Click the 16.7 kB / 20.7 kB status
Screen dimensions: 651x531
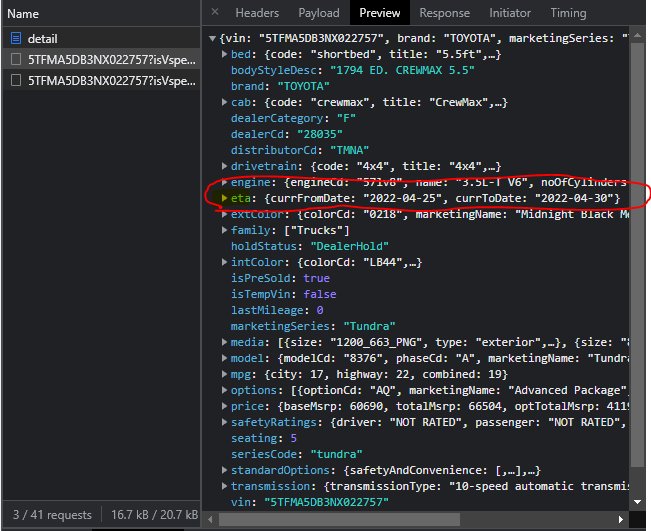coord(154,514)
